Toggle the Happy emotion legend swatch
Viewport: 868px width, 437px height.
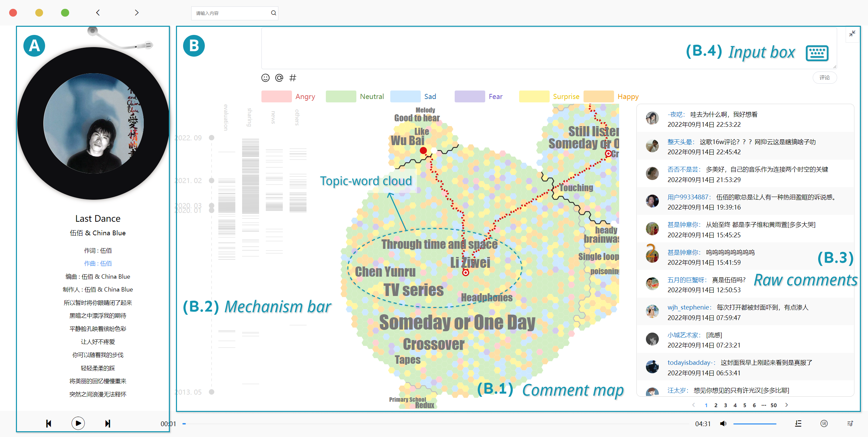598,97
